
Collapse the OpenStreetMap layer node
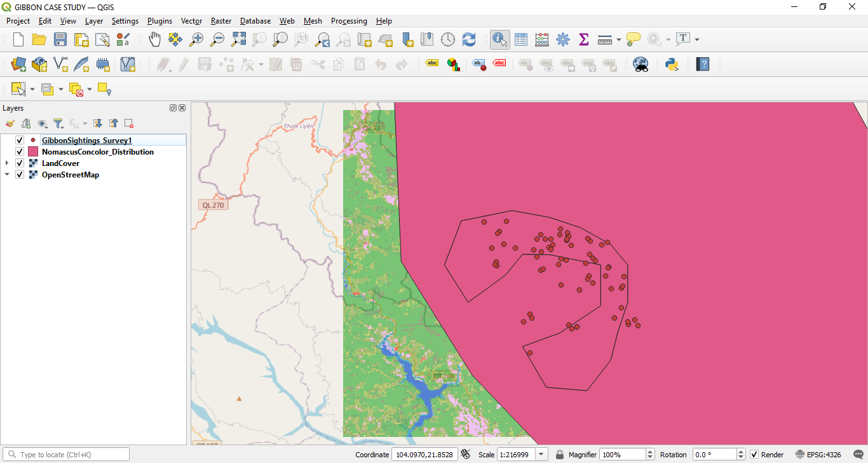pos(7,175)
